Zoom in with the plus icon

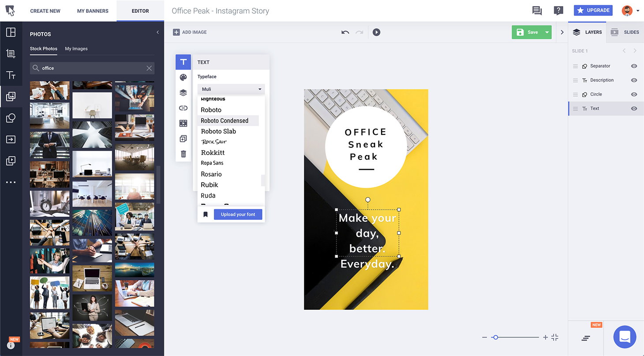(546, 337)
